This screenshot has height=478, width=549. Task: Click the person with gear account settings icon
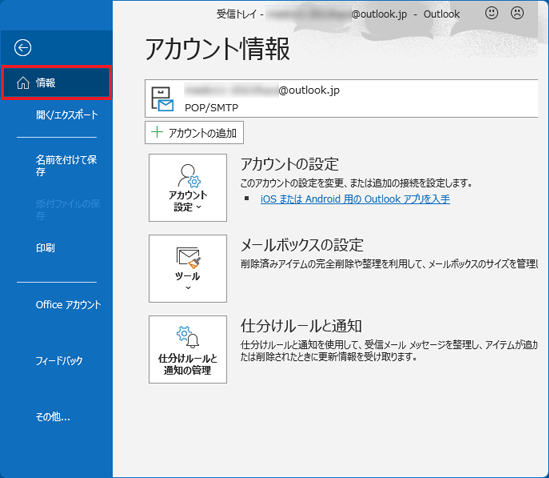[x=189, y=175]
